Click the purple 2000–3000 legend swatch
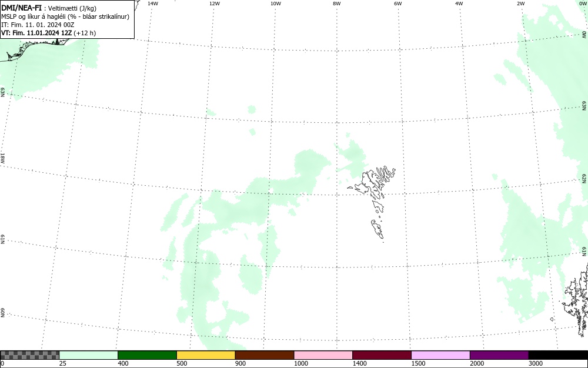The image size is (588, 368). (x=499, y=355)
